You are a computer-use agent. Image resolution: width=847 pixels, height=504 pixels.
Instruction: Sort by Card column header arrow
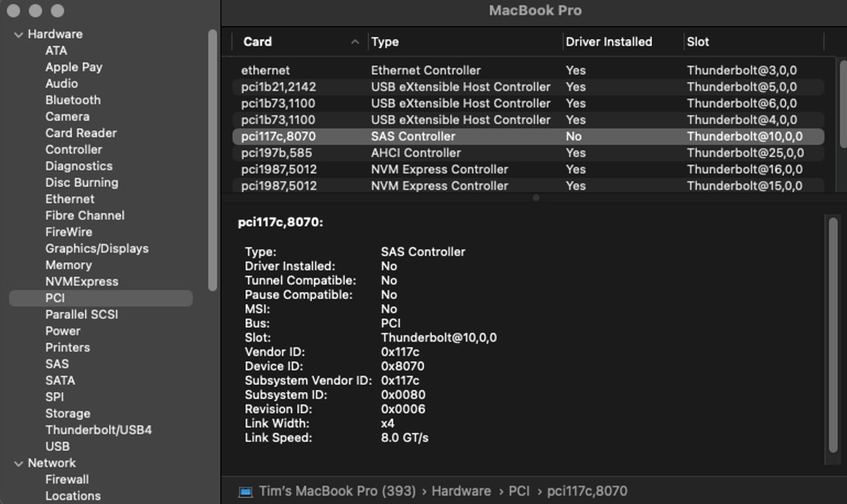point(355,43)
